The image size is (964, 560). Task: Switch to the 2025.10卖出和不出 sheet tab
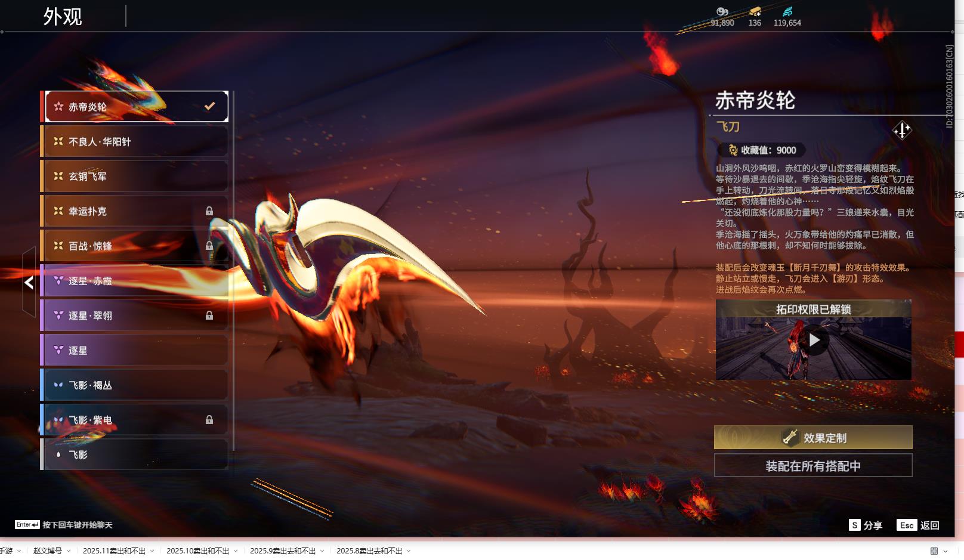(x=197, y=551)
